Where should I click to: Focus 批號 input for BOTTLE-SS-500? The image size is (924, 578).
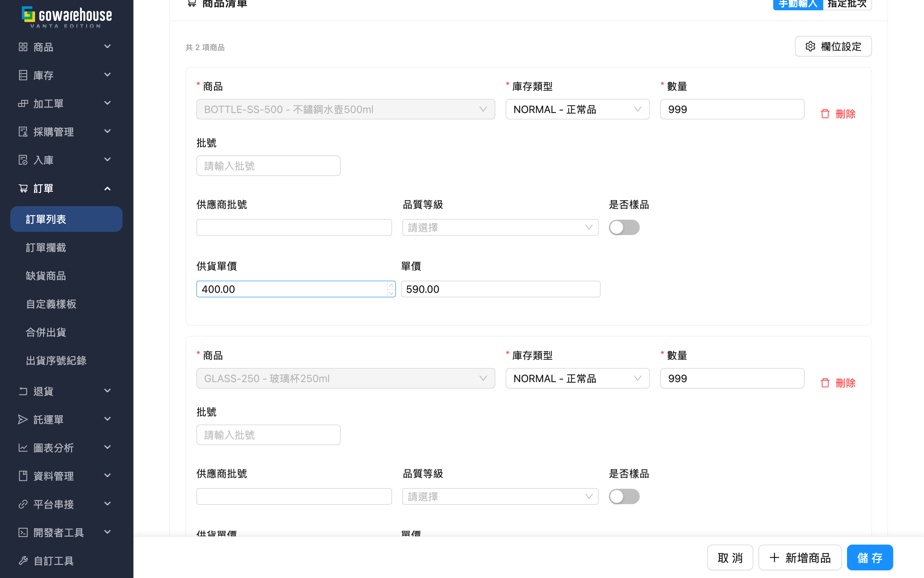tap(269, 165)
